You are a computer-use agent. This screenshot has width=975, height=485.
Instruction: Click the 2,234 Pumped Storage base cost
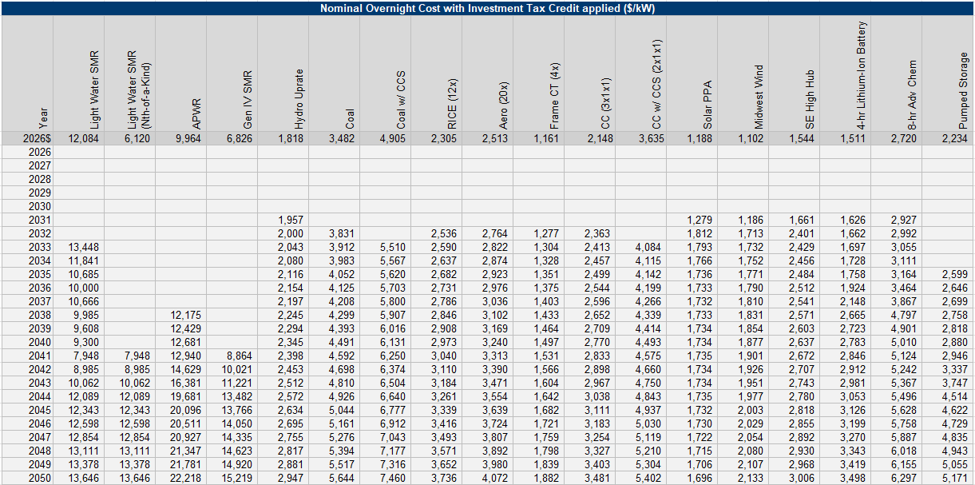(x=956, y=139)
